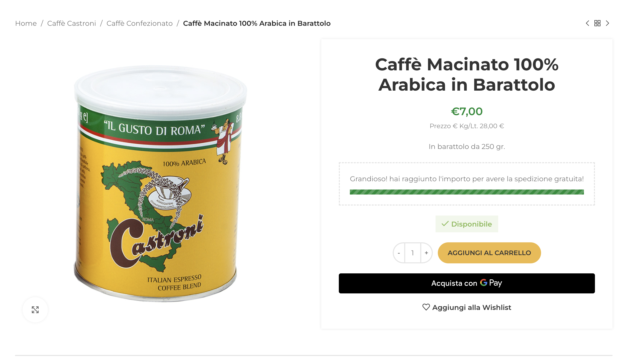Click the wishlist heart icon
Viewport: 619px width, 364px height.
coord(426,307)
